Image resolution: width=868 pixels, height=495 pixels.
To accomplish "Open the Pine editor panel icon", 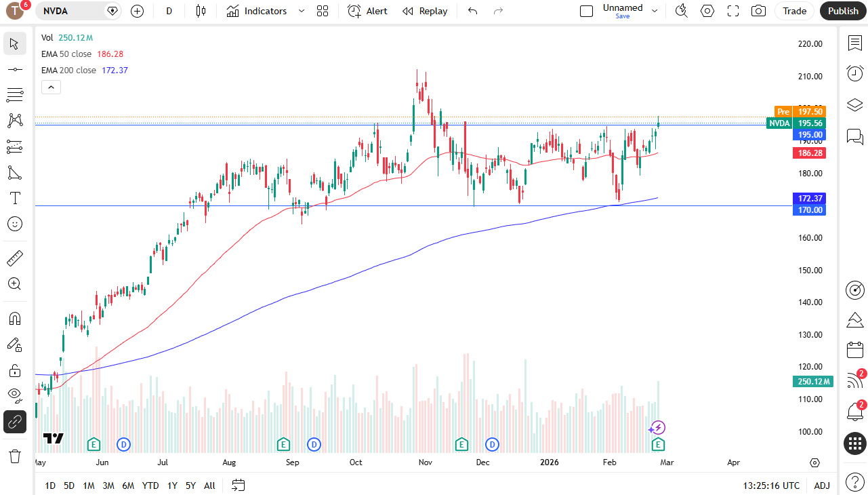I will coord(855,320).
